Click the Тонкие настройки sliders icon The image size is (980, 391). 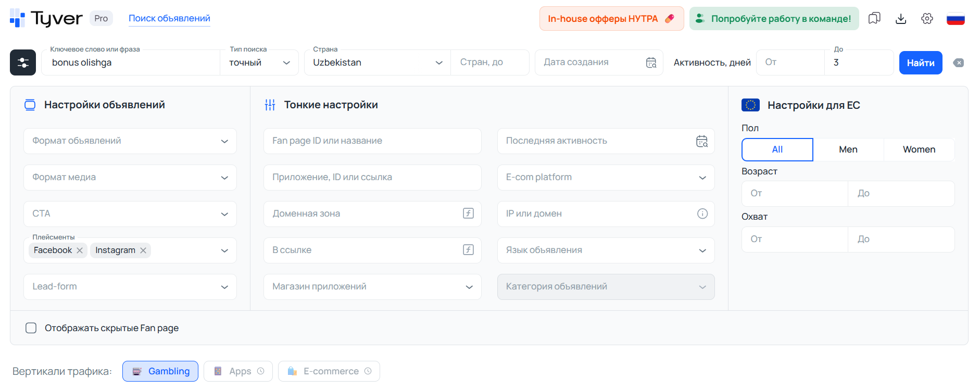[270, 105]
